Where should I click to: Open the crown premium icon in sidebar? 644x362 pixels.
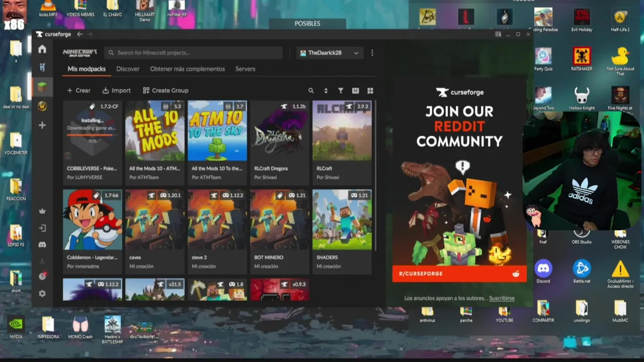coord(42,211)
